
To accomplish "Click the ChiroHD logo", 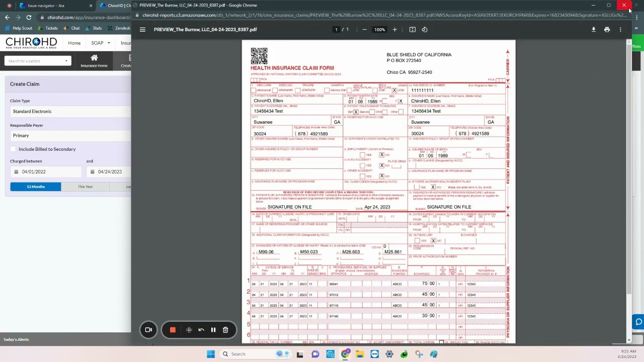I will coord(31,43).
